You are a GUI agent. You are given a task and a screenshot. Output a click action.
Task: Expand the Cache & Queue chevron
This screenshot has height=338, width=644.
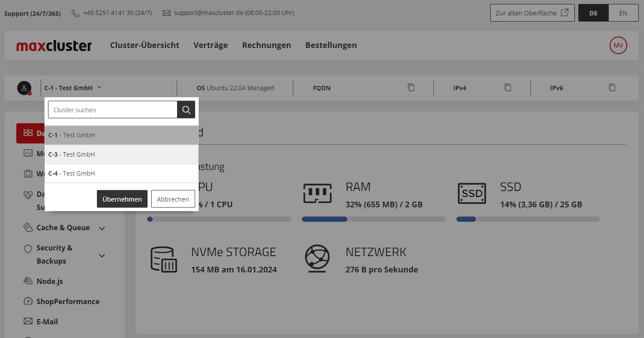click(102, 228)
